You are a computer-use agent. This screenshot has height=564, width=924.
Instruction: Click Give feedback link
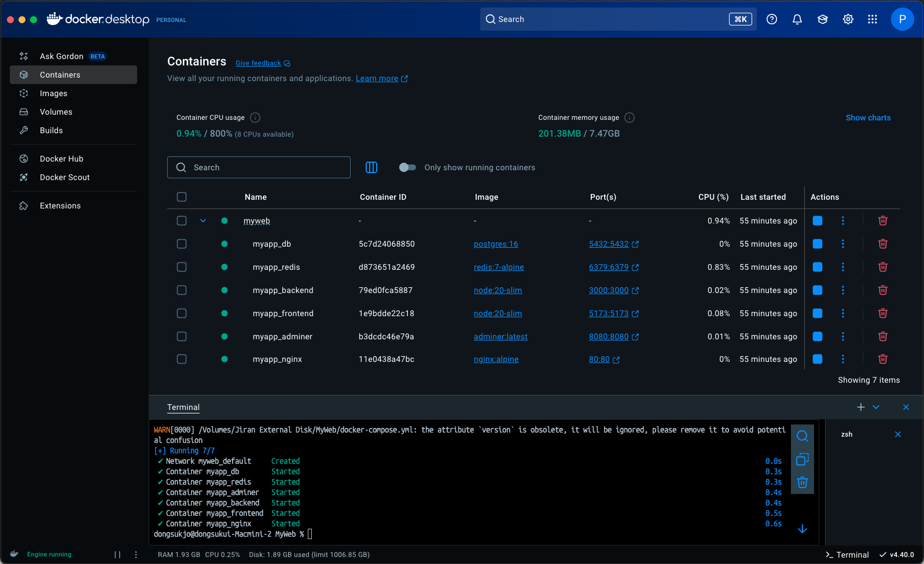pyautogui.click(x=263, y=63)
